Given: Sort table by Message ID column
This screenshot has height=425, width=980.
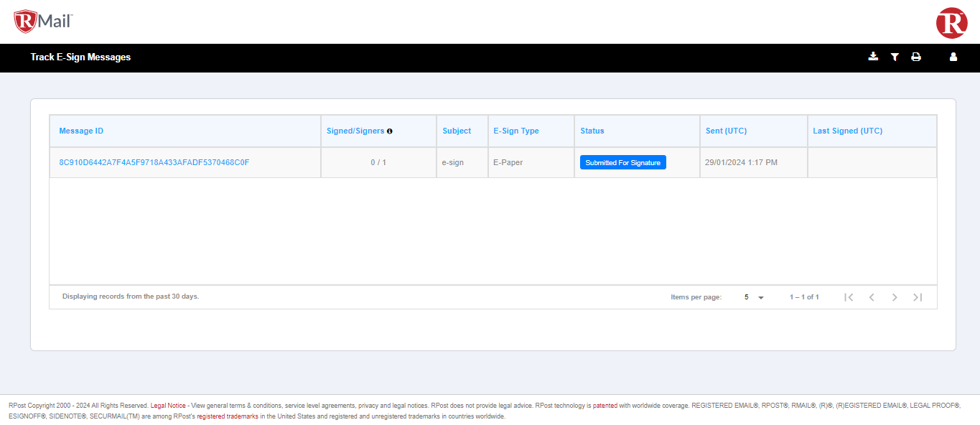Looking at the screenshot, I should (x=80, y=131).
